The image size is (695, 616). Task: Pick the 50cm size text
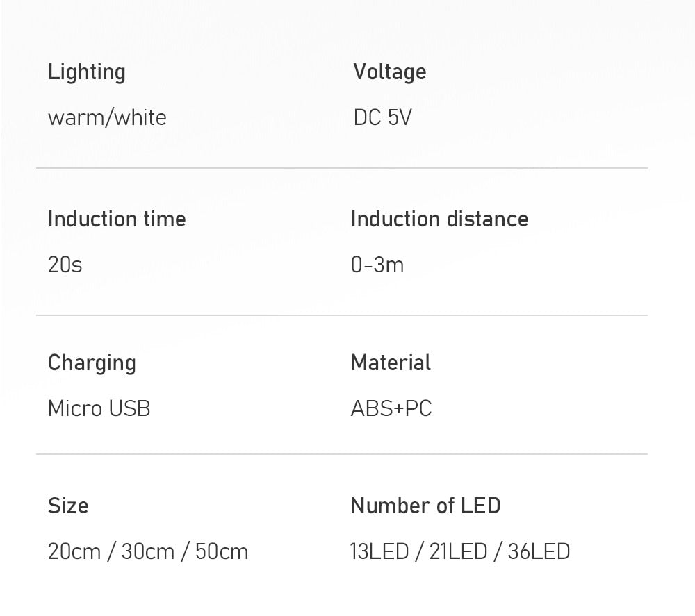(x=222, y=551)
